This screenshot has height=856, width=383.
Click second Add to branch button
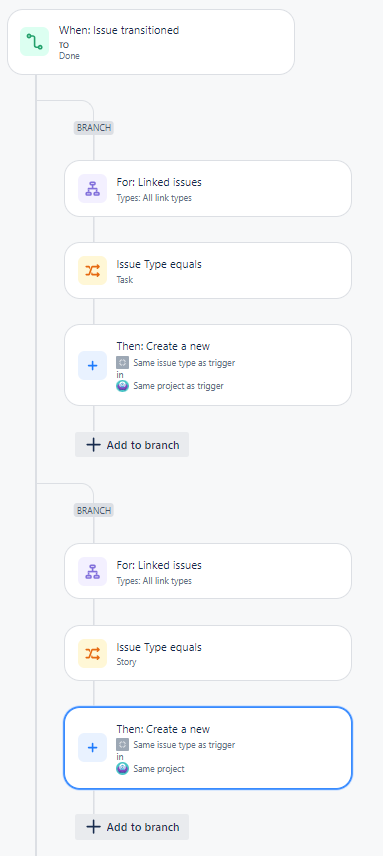coord(132,827)
